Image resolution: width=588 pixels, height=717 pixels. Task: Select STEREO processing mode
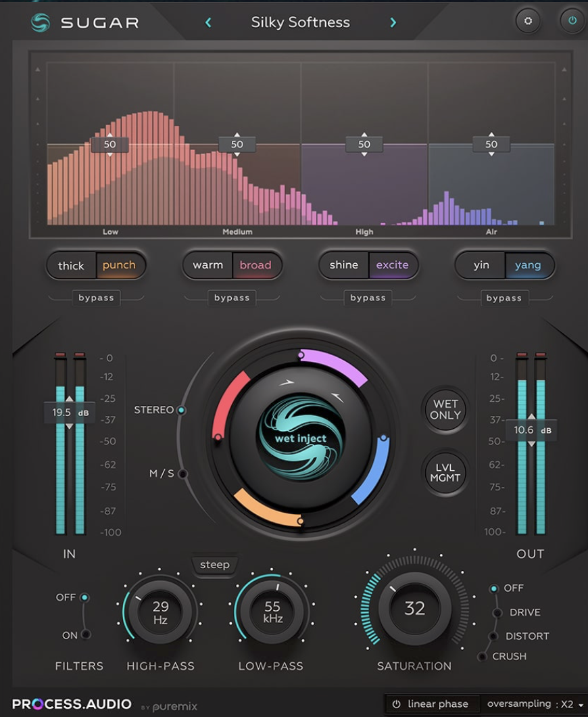coord(181,410)
